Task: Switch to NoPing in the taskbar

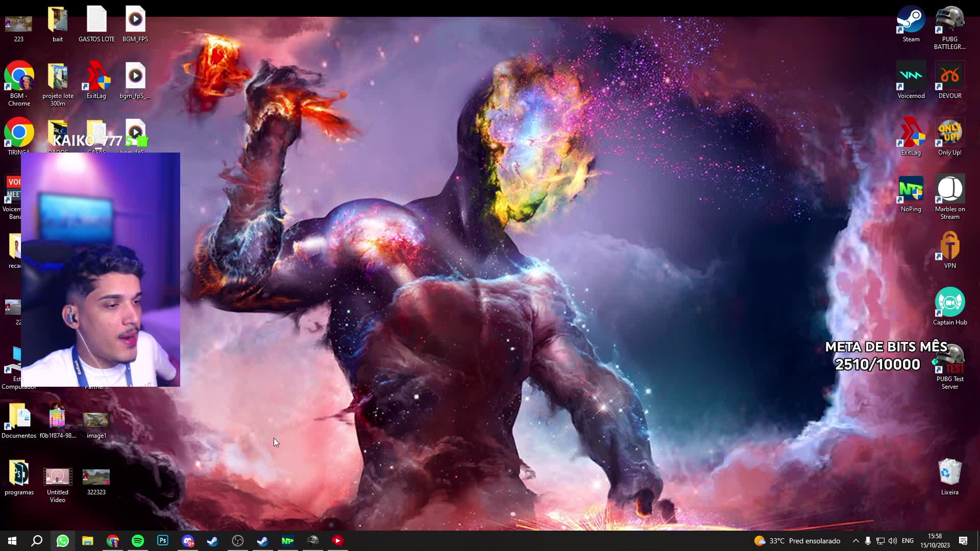Action: click(x=288, y=541)
